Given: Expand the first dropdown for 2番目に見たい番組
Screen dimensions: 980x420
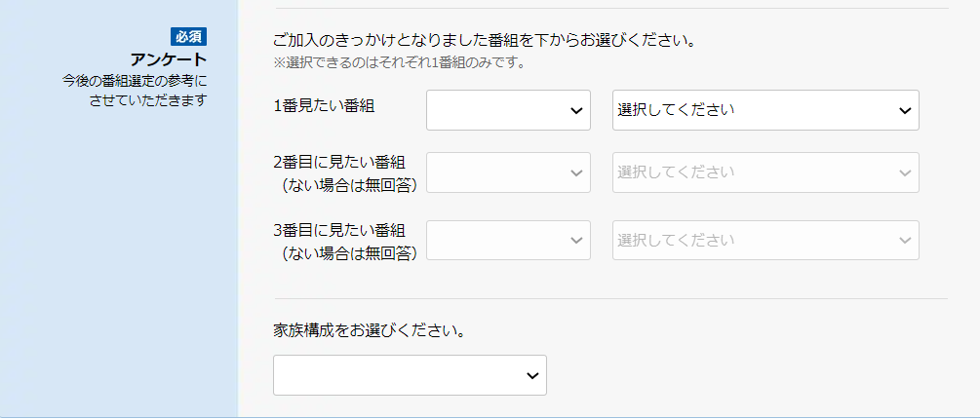Looking at the screenshot, I should tap(497, 172).
